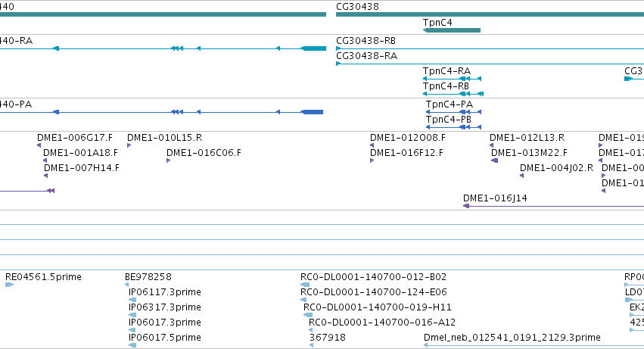Screen dimensions: 644x349
Task: Select the DME1-013M22.F label
Action: (x=529, y=153)
